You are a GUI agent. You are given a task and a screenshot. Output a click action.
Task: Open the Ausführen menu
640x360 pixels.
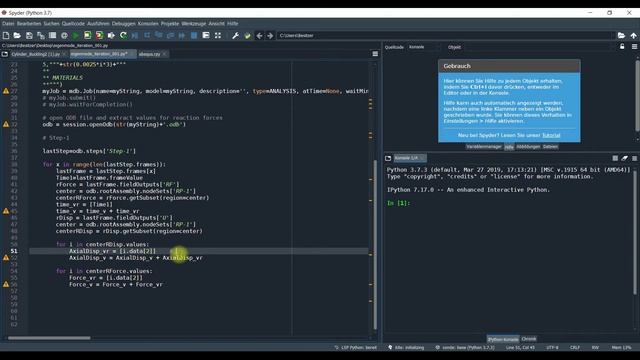click(98, 24)
